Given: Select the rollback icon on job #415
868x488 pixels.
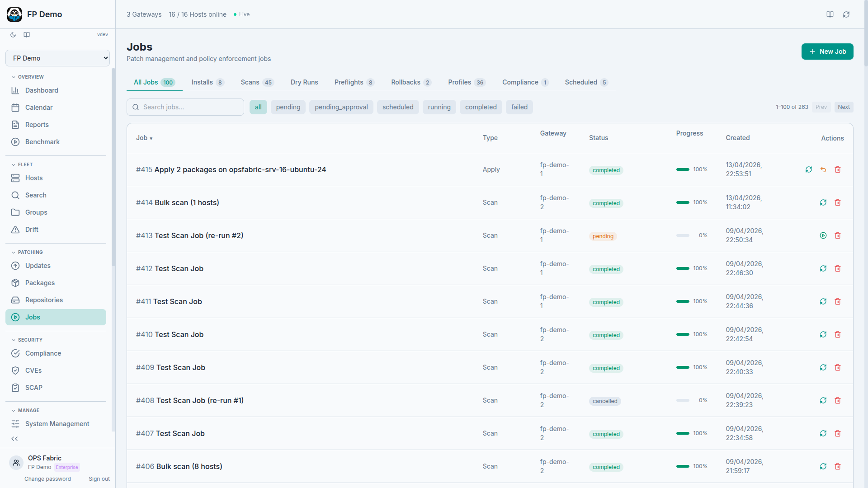Looking at the screenshot, I should pyautogui.click(x=823, y=169).
